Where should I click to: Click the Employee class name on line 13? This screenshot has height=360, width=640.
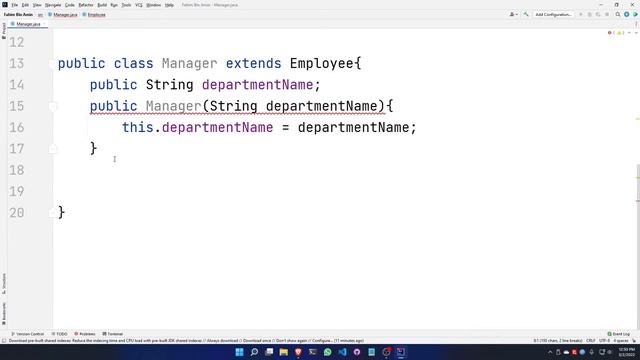[322, 64]
